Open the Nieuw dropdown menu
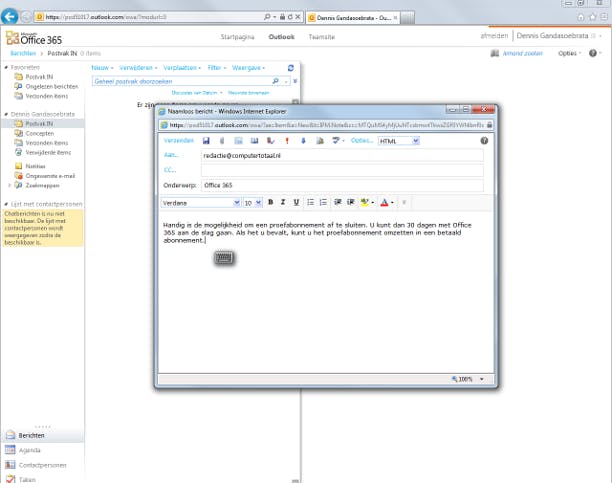Image resolution: width=612 pixels, height=483 pixels. [102, 68]
